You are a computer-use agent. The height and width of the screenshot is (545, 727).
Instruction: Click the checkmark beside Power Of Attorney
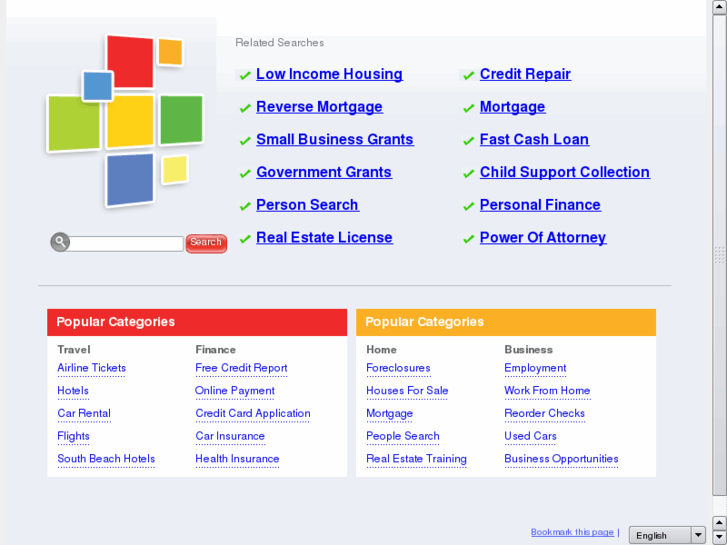click(x=468, y=239)
